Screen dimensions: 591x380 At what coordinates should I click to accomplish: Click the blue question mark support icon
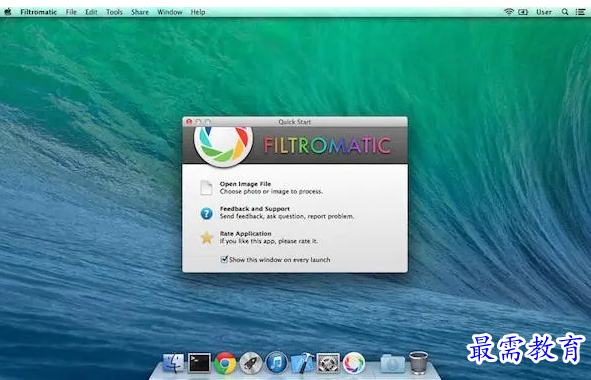(x=206, y=213)
